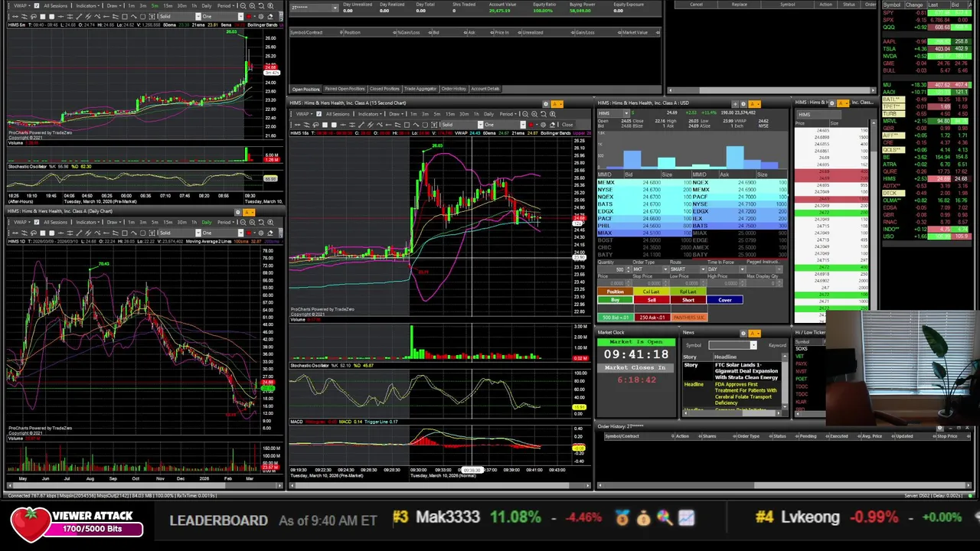Switch to Closed Positions tab
This screenshot has height=551, width=980.
coord(384,89)
